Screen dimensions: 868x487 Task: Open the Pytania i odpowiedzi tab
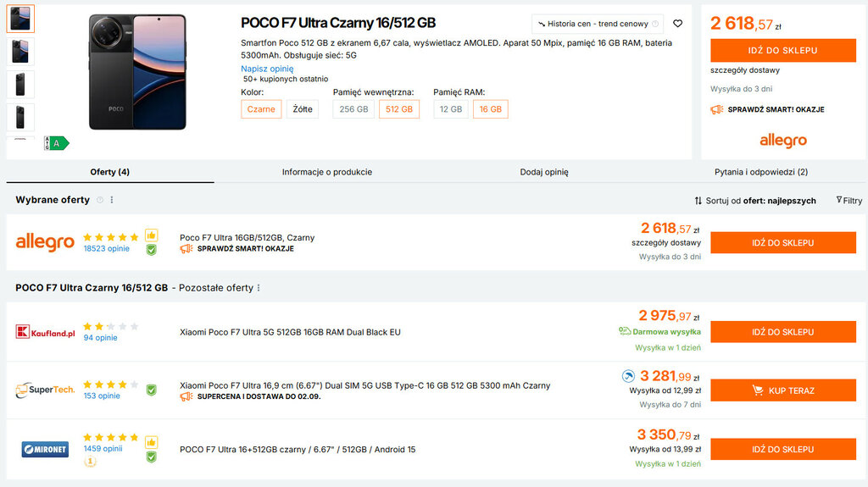coord(760,172)
